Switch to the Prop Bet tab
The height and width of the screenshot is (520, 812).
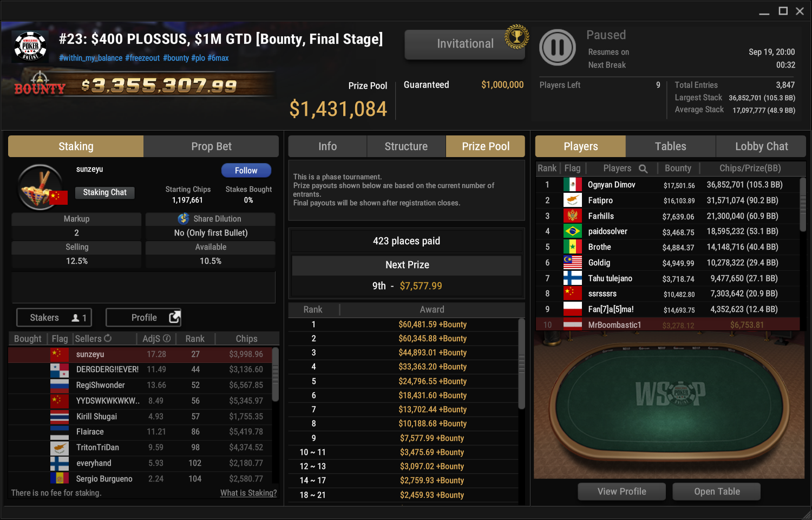click(x=211, y=146)
